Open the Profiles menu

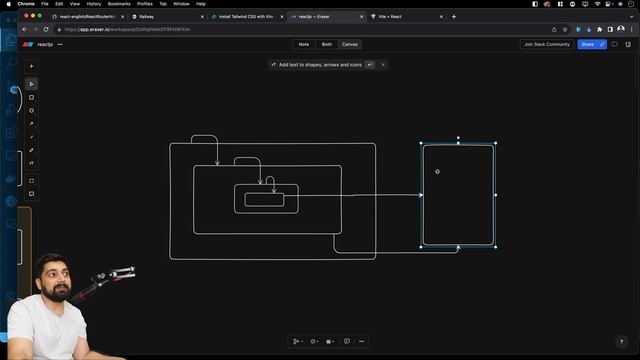tap(144, 4)
